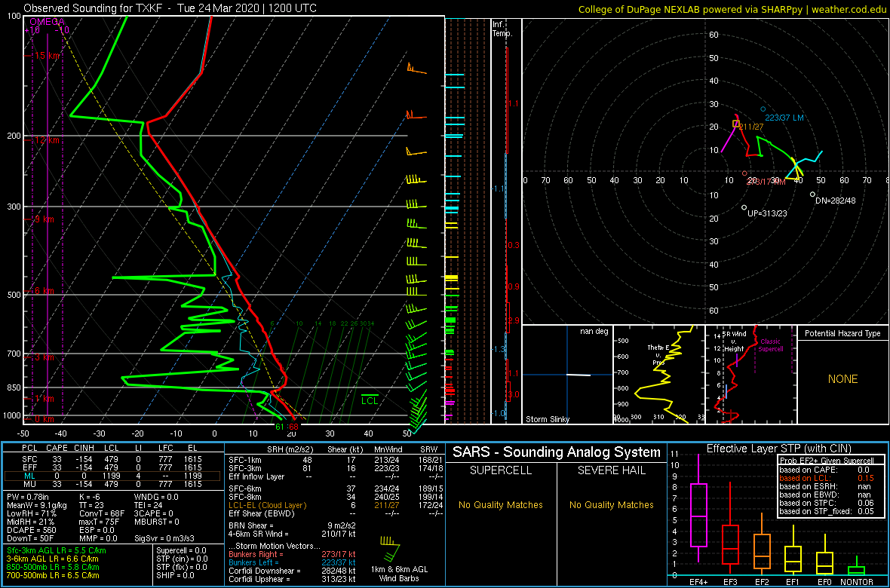The image size is (890, 588).
Task: Click the '9 km' height label
Action: pyautogui.click(x=44, y=219)
